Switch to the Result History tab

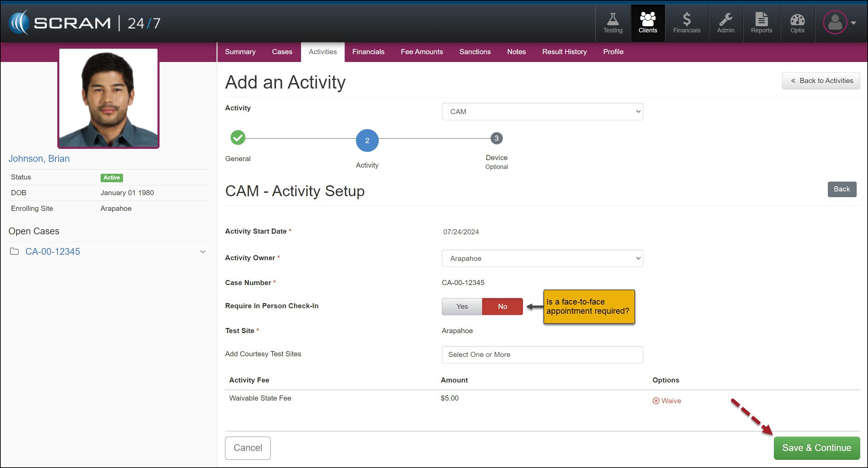564,52
